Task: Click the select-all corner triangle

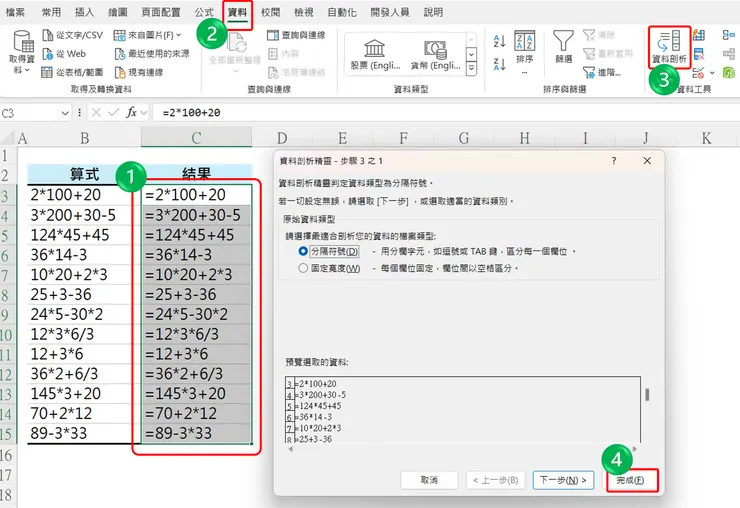Action: [x=8, y=137]
